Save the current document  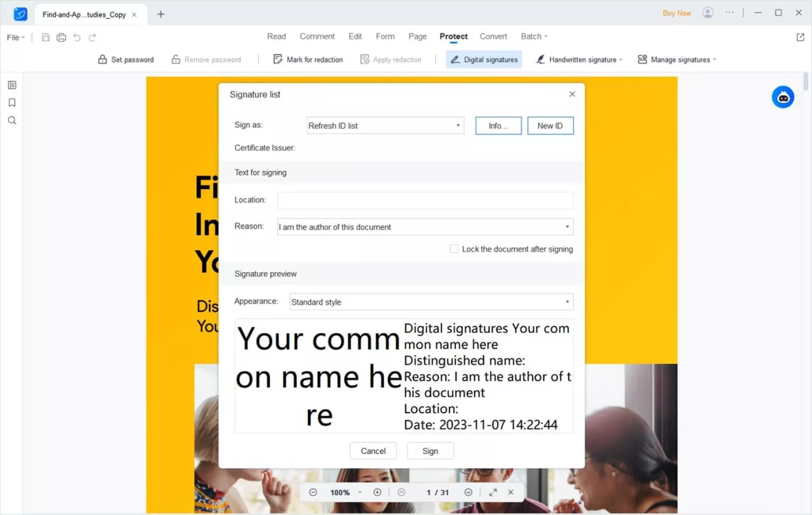pyautogui.click(x=45, y=37)
